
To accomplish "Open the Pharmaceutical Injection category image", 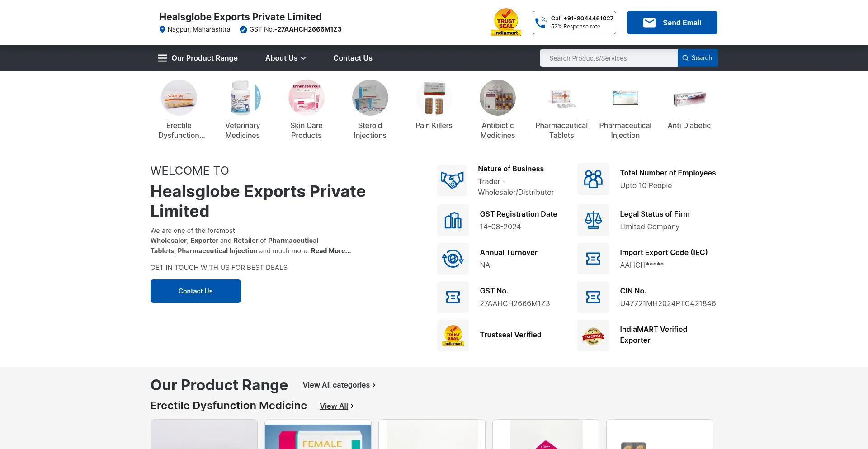I will click(x=625, y=98).
